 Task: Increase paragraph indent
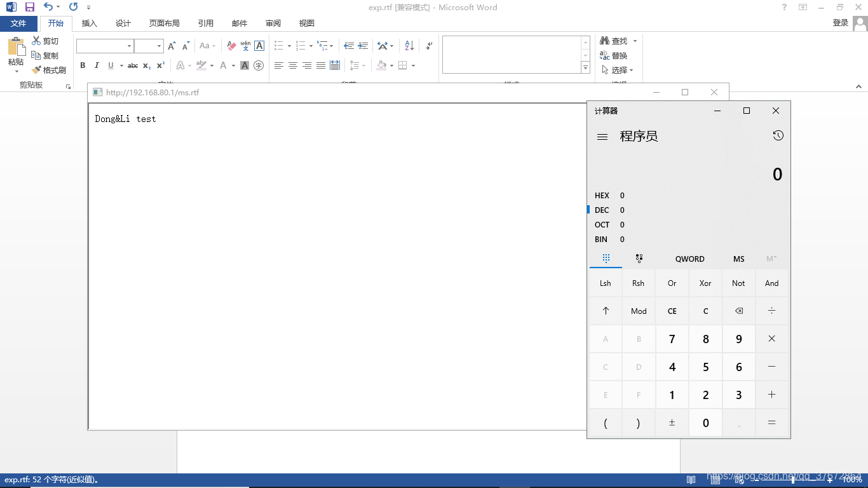point(363,46)
